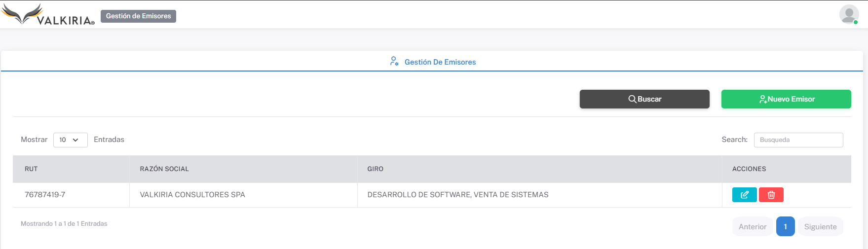The image size is (868, 249).
Task: Select the Gestión De Emisores tab
Action: [x=440, y=62]
